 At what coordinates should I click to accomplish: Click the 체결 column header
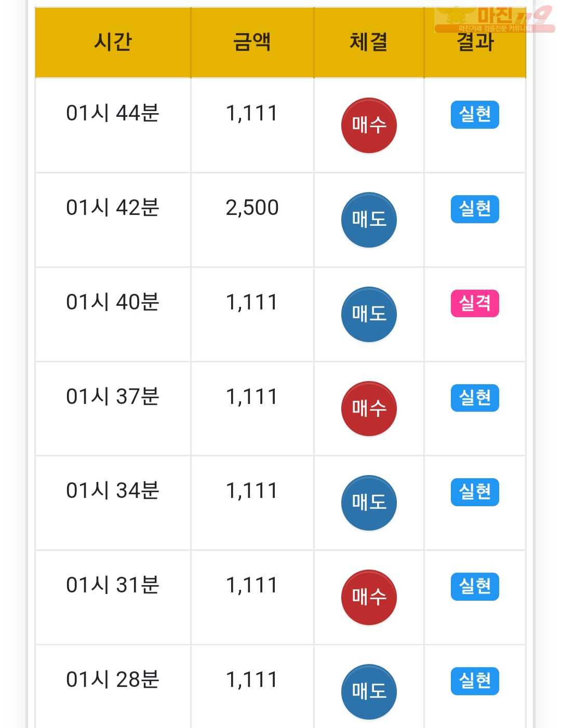click(368, 42)
